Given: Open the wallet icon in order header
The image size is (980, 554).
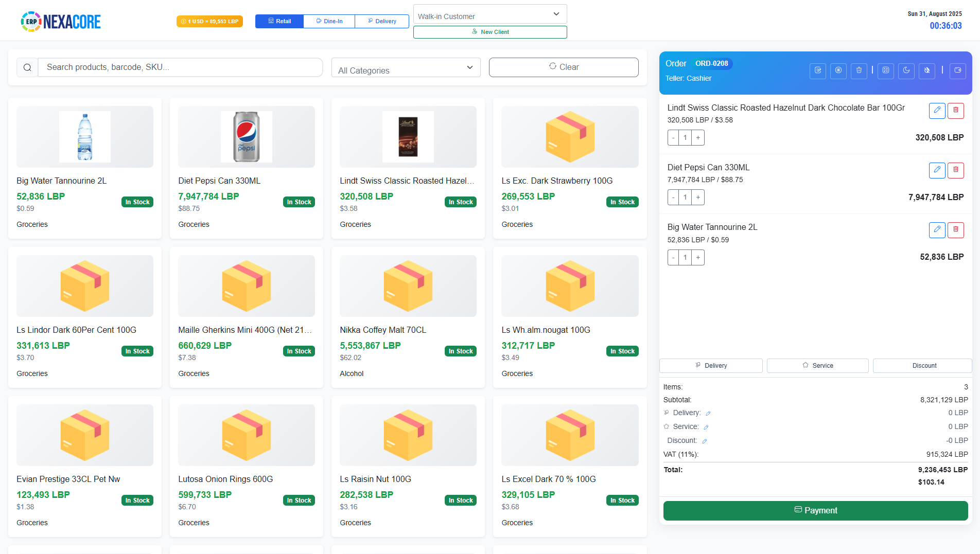Looking at the screenshot, I should tap(957, 70).
